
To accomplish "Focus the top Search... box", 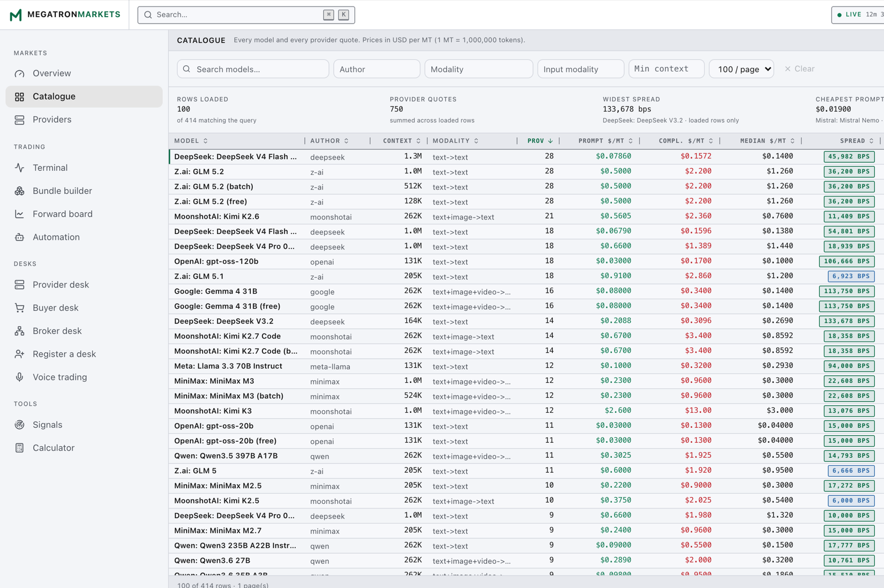I will click(246, 15).
